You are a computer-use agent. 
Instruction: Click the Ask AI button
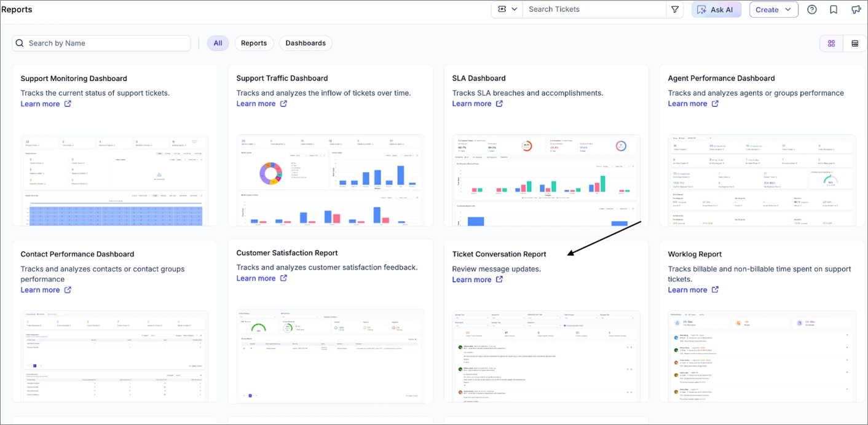pyautogui.click(x=716, y=10)
